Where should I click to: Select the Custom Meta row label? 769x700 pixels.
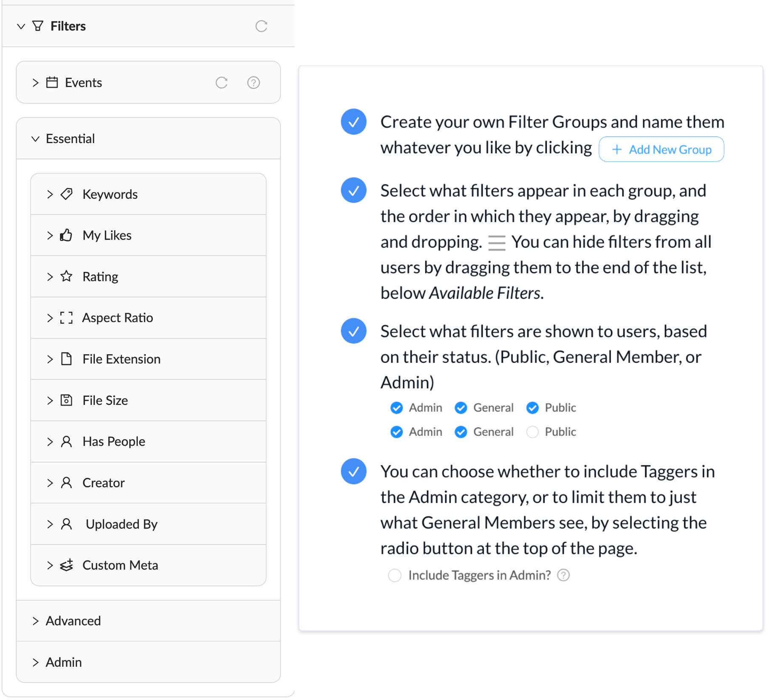pos(120,565)
